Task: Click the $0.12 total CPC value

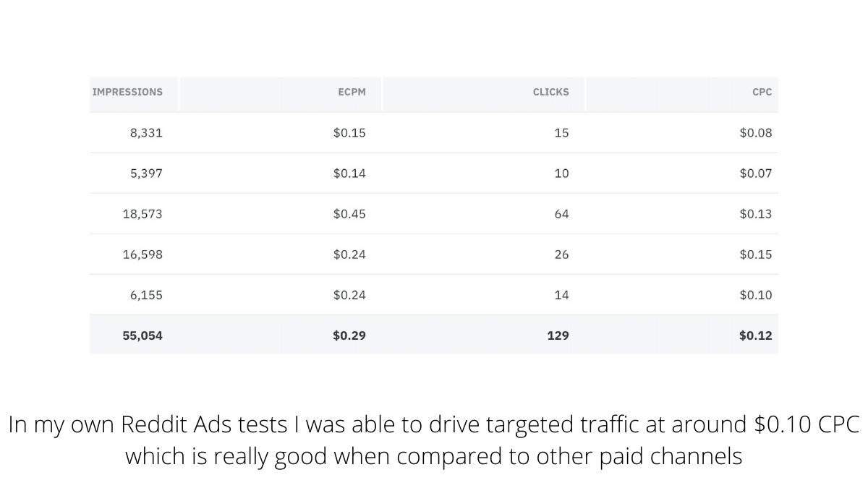Action: point(756,335)
